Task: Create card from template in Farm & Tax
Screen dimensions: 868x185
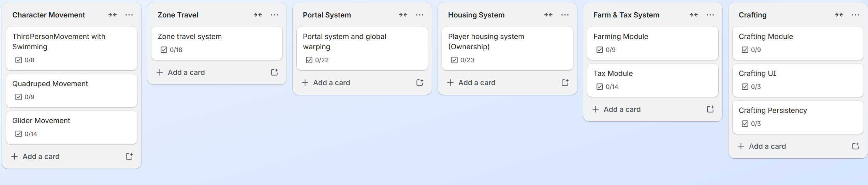Action: (710, 109)
